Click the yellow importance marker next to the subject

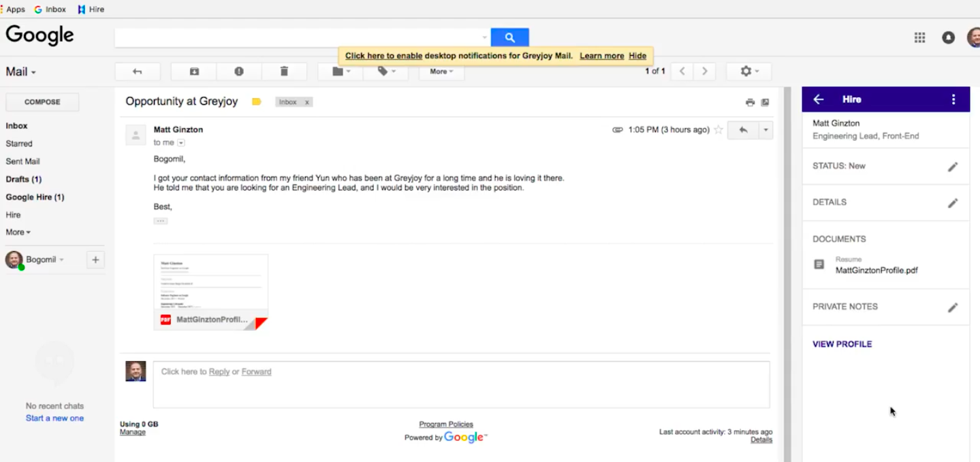point(257,102)
